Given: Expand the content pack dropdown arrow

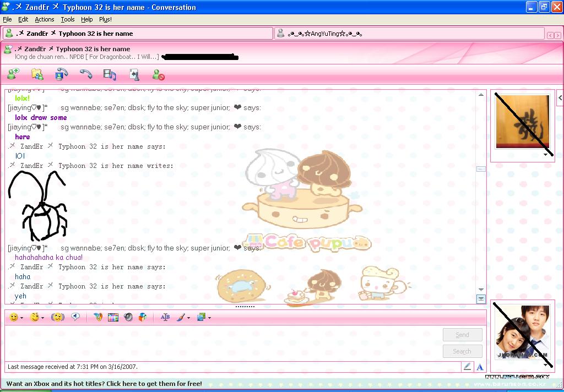Looking at the screenshot, I should click(209, 318).
